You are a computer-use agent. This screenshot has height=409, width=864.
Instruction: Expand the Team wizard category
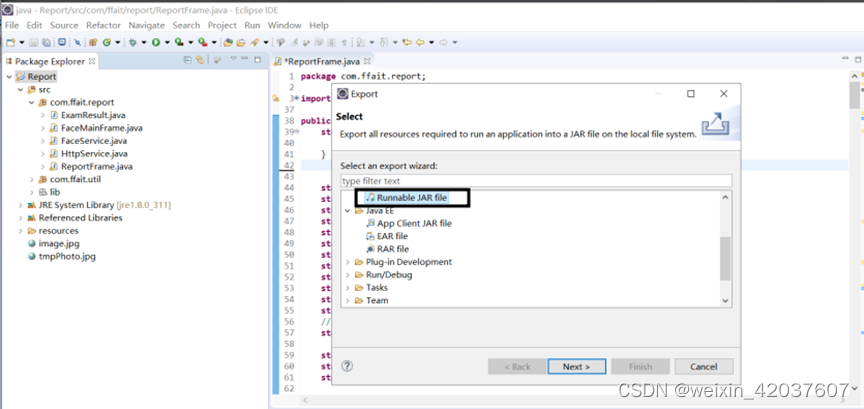(348, 300)
